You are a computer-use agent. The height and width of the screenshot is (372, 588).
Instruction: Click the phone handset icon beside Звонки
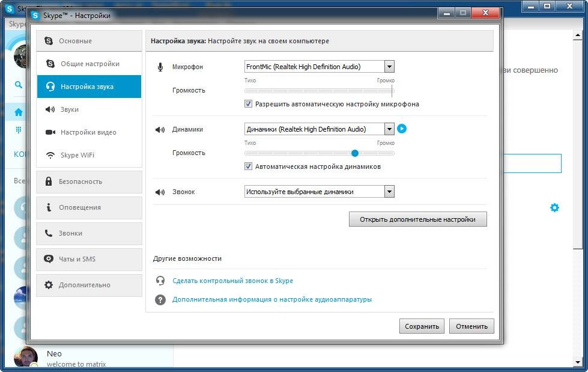coord(49,233)
